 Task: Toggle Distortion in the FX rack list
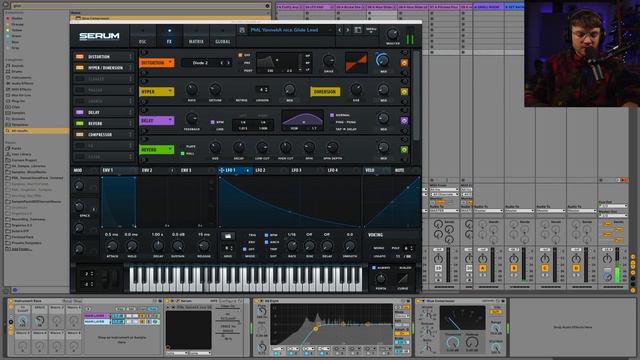[80, 57]
